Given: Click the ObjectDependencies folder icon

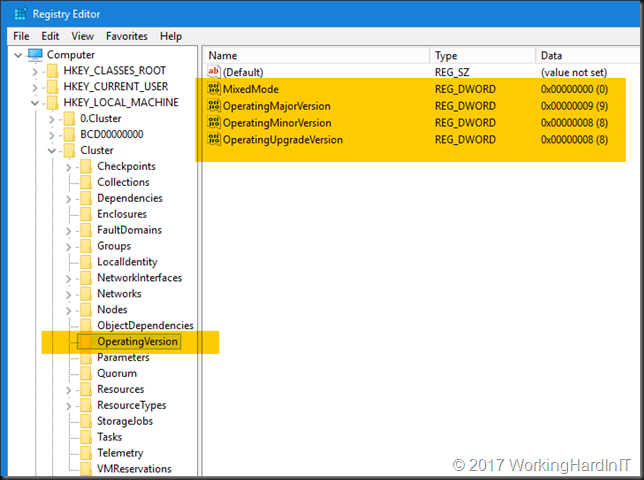Looking at the screenshot, I should pyautogui.click(x=86, y=326).
